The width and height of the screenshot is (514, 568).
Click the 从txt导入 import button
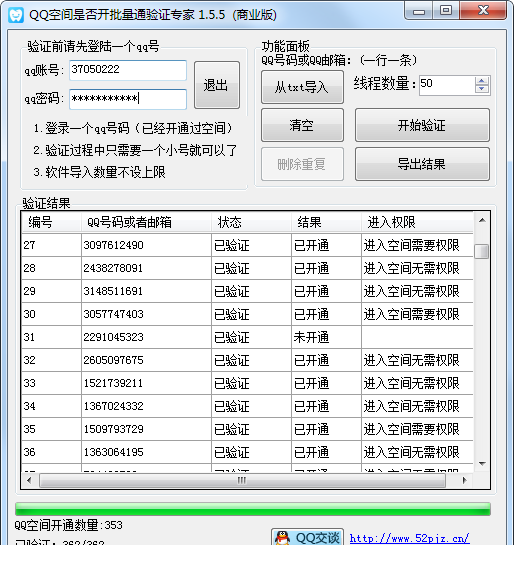click(302, 87)
